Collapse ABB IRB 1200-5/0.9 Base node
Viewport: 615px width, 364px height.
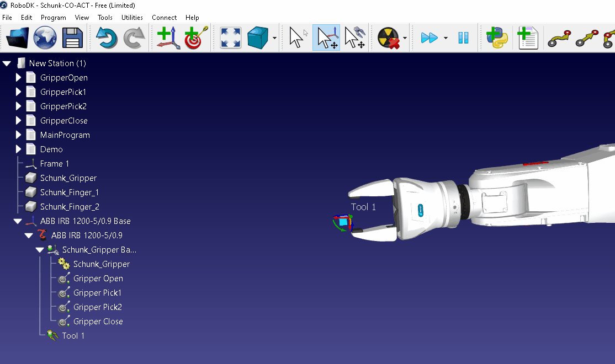18,221
